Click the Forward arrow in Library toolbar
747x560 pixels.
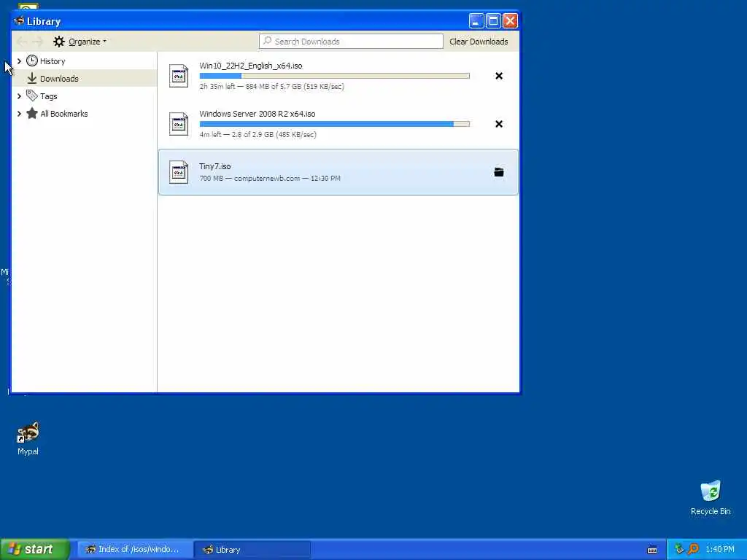(38, 42)
